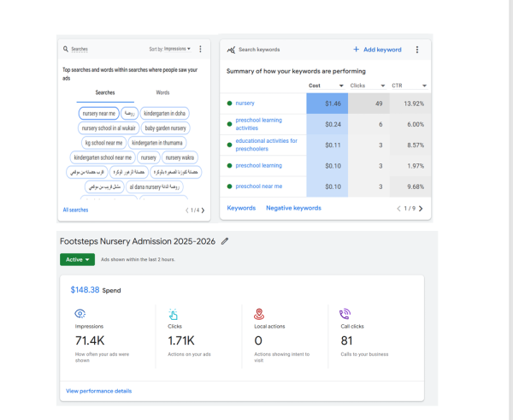
Task: Click the Local actions map pin icon
Action: click(259, 314)
